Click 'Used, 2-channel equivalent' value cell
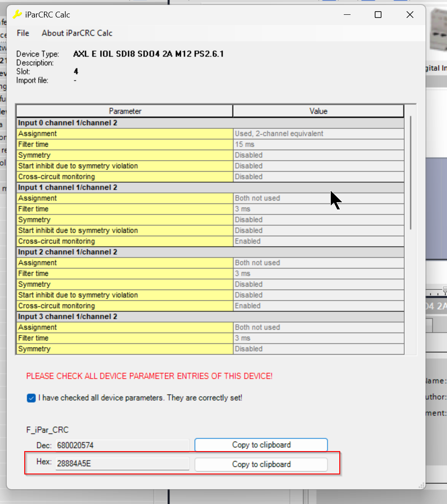Screen dimensions: 447x504 click(319, 134)
